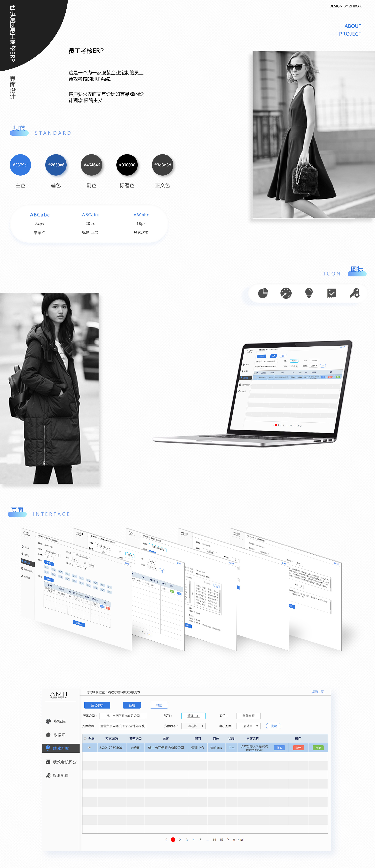Image resolution: width=375 pixels, height=868 pixels.
Task: Click the gauge dial icon in icon set
Action: coord(286,293)
